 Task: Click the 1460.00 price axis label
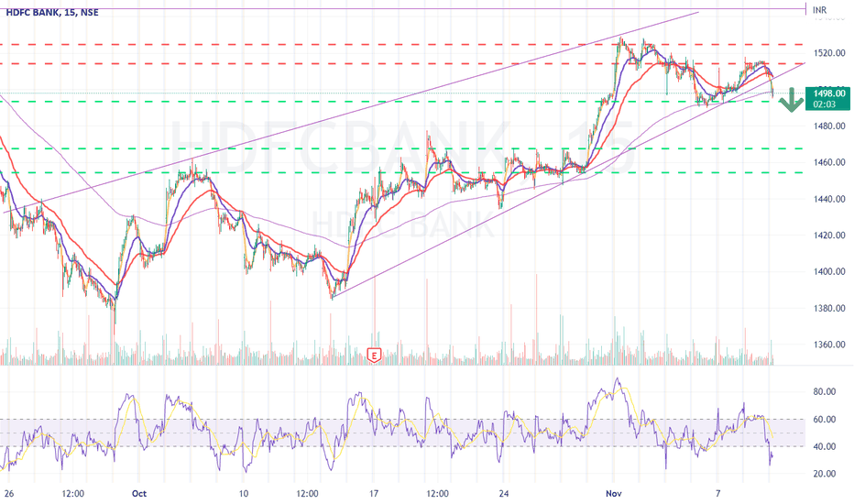829,162
